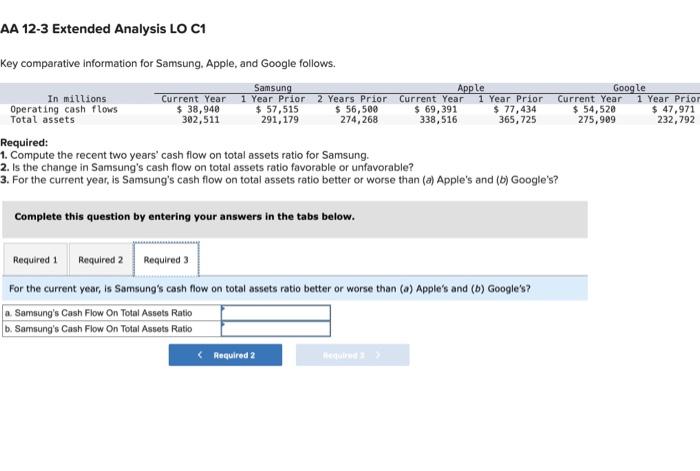Click the Operating cash flows row label
Viewport: 700px width, 471px height.
[64, 109]
